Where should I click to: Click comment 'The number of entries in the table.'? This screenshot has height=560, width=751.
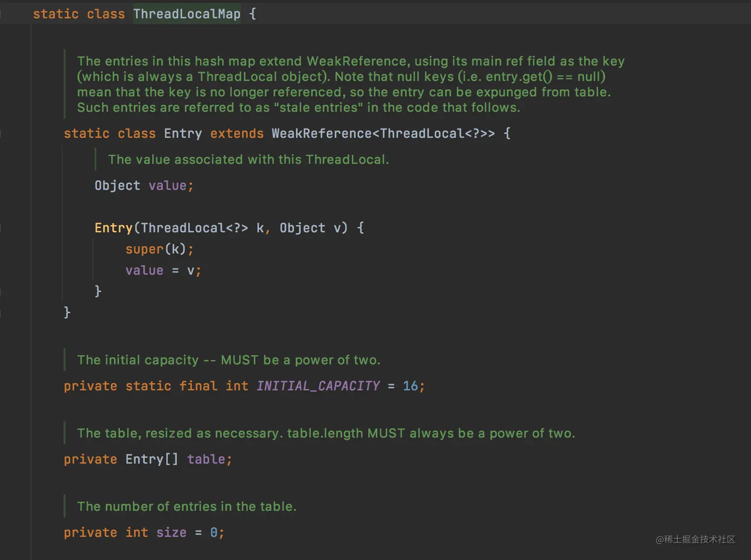pos(187,506)
